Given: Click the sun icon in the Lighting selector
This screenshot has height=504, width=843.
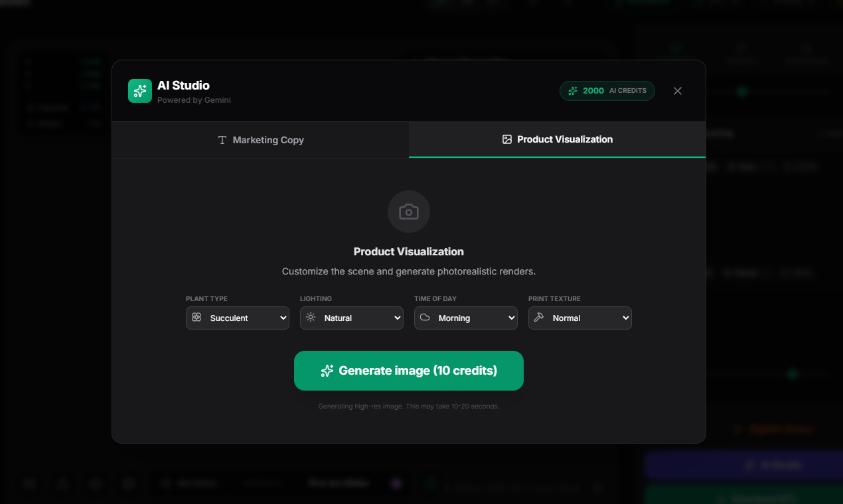Looking at the screenshot, I should click(x=311, y=318).
